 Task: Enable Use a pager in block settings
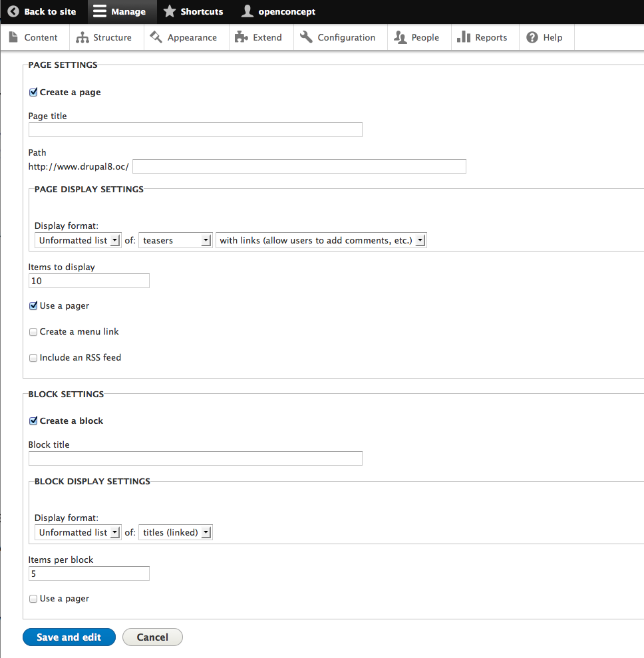pyautogui.click(x=33, y=599)
